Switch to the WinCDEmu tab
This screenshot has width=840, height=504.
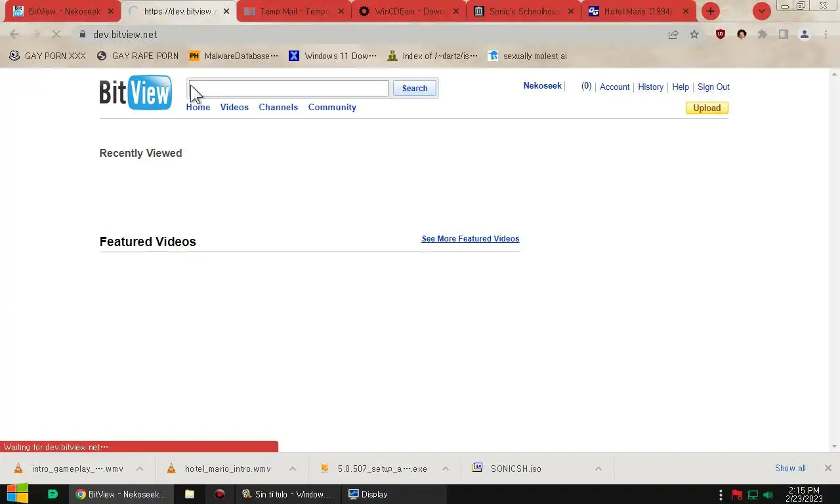(x=409, y=11)
